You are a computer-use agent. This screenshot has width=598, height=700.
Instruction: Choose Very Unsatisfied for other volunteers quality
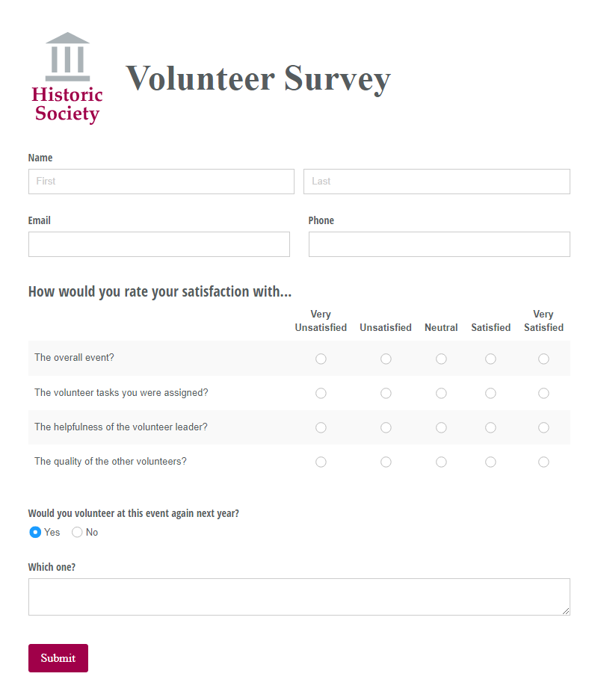point(321,462)
